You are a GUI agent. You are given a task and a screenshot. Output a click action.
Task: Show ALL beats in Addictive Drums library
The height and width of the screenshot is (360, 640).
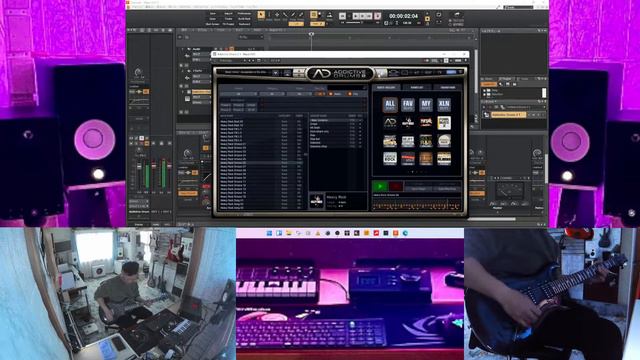click(390, 104)
